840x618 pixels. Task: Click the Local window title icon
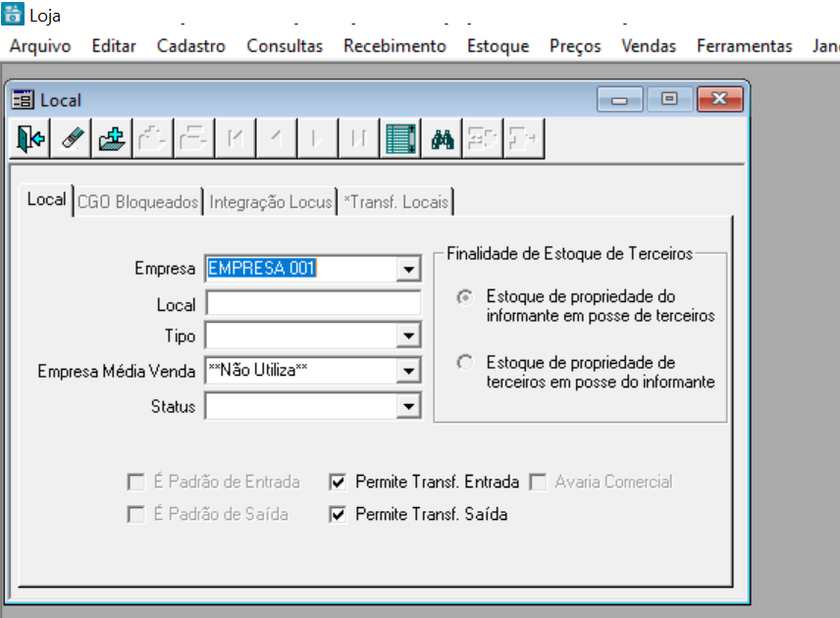point(23,100)
